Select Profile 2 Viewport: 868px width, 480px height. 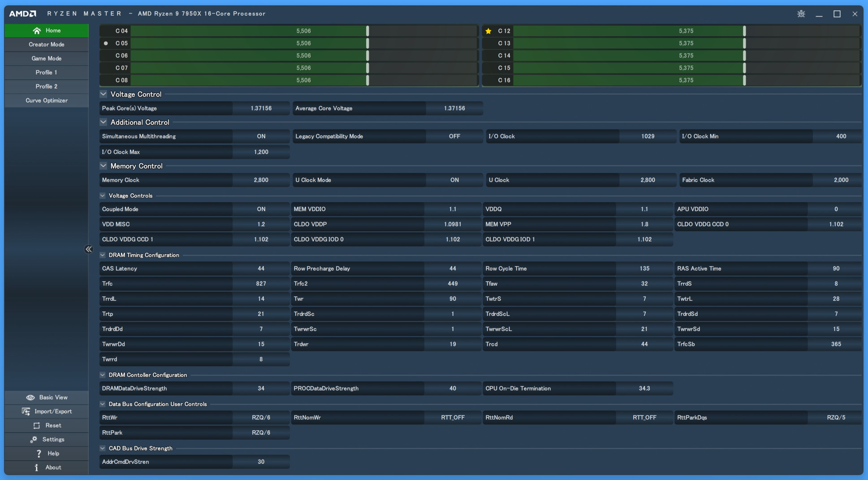47,86
